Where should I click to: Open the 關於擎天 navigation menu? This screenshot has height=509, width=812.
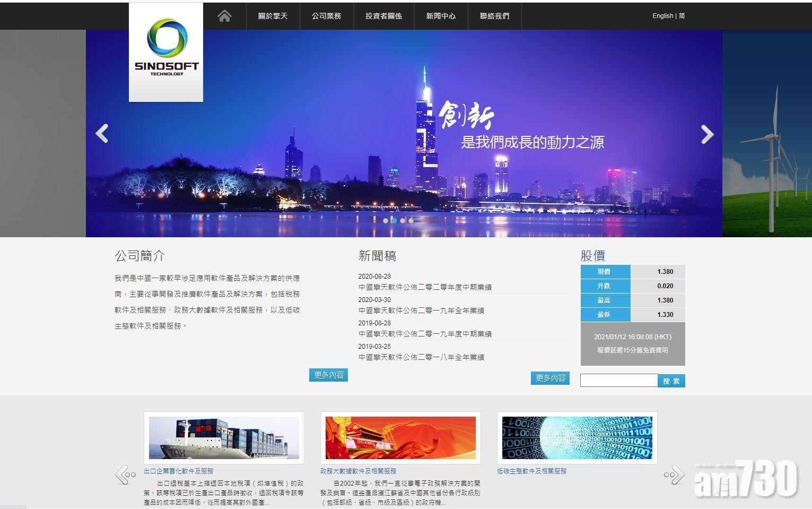tap(273, 16)
